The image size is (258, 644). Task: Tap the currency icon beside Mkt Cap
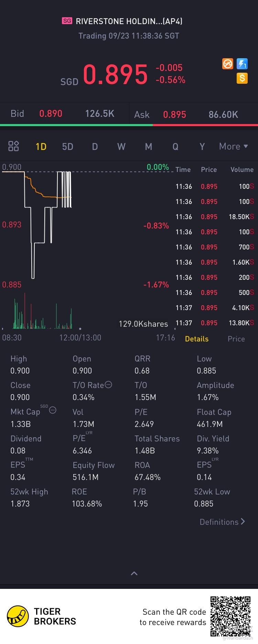[x=53, y=410]
